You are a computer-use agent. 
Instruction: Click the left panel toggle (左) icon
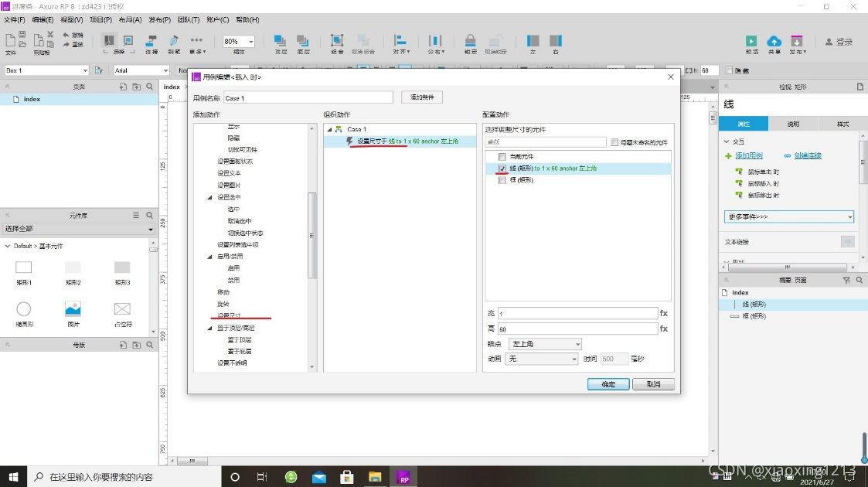coord(533,40)
